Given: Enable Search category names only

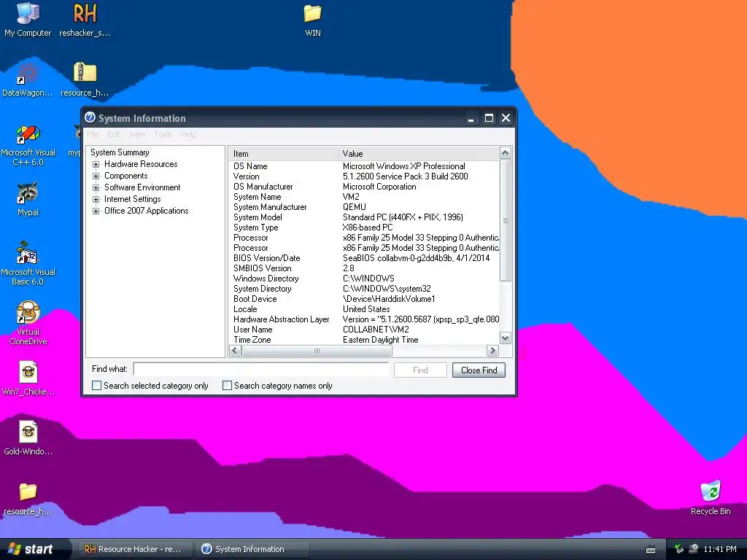Looking at the screenshot, I should (228, 385).
